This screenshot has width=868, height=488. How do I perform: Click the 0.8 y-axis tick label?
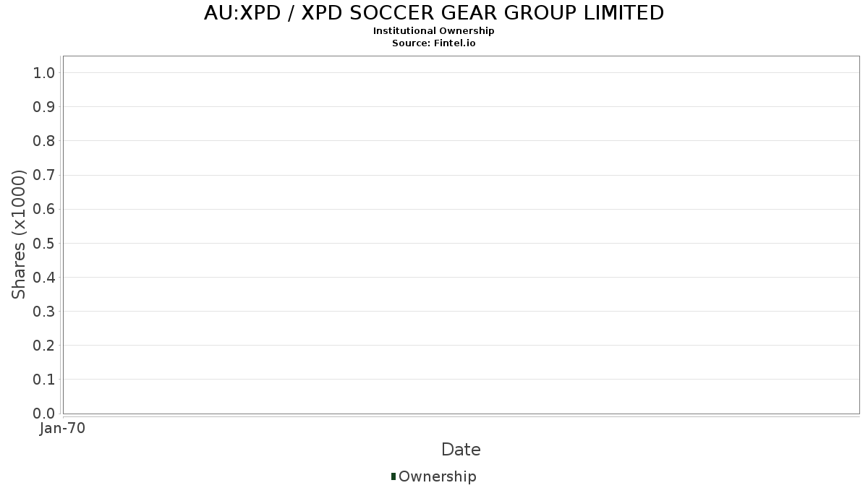pos(44,141)
